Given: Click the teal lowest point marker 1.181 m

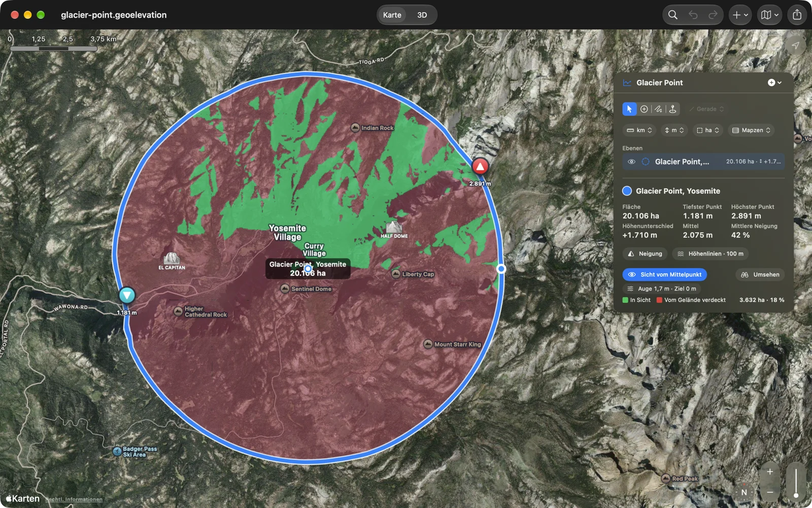Looking at the screenshot, I should [x=127, y=295].
